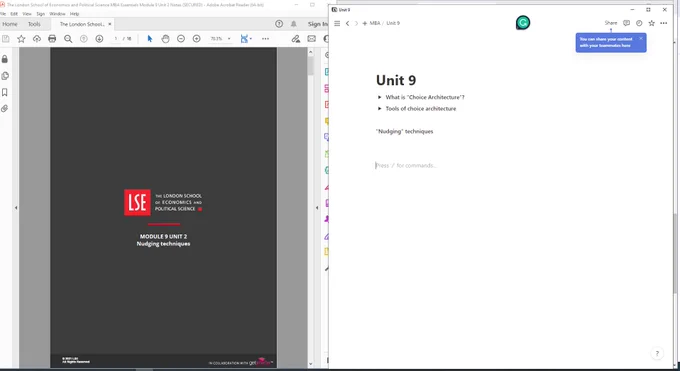Click the "Tools of choice architecture" text

[x=421, y=108]
